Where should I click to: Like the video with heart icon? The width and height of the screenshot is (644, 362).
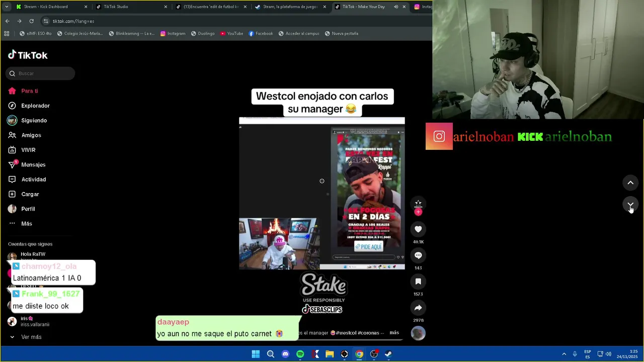point(418,229)
